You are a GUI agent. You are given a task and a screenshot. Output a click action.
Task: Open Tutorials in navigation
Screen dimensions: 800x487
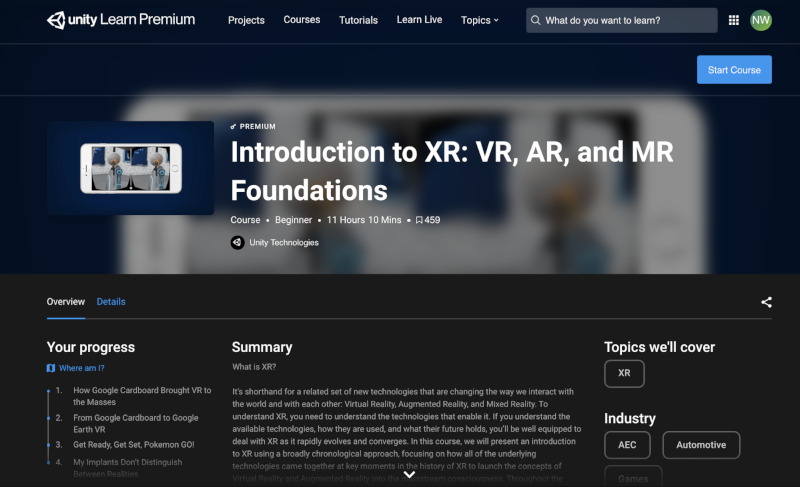(x=358, y=20)
